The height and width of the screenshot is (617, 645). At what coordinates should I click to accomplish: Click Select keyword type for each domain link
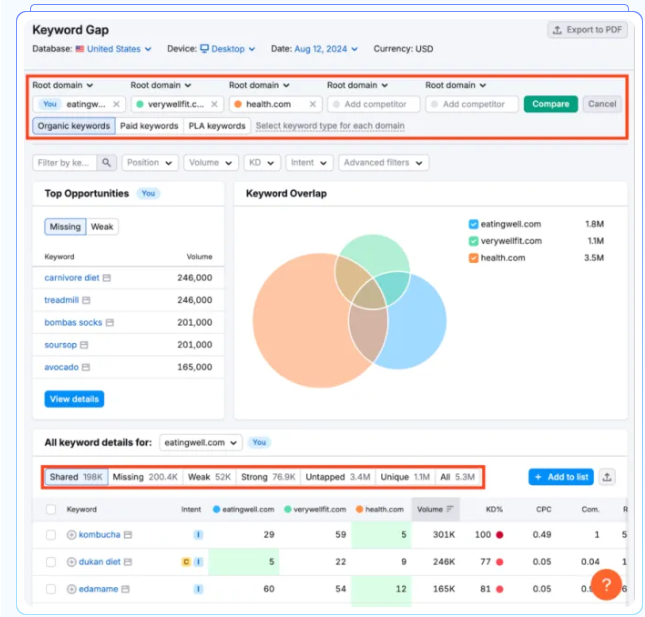coord(330,126)
